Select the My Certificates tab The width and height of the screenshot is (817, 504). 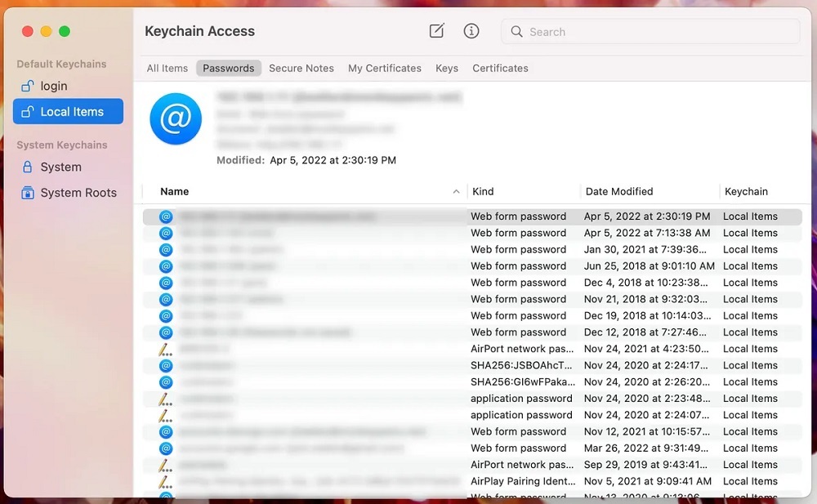point(385,69)
